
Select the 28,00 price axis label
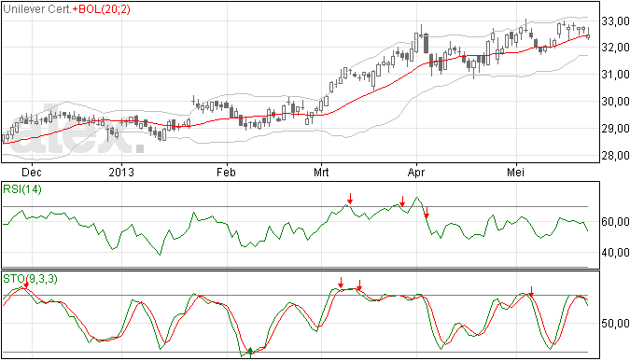pos(615,156)
